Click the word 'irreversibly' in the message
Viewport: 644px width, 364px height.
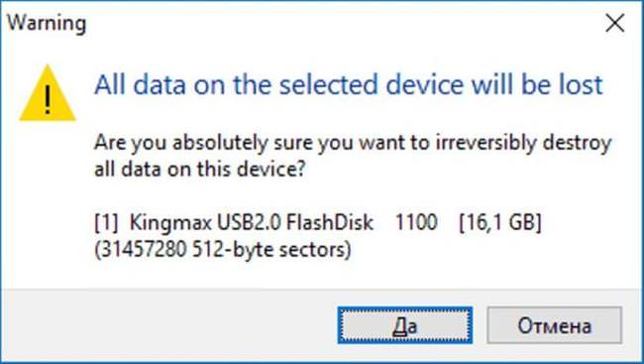click(x=486, y=144)
